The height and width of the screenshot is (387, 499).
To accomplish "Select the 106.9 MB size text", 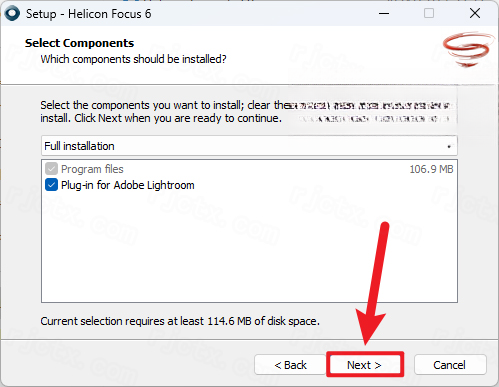I will tap(431, 169).
